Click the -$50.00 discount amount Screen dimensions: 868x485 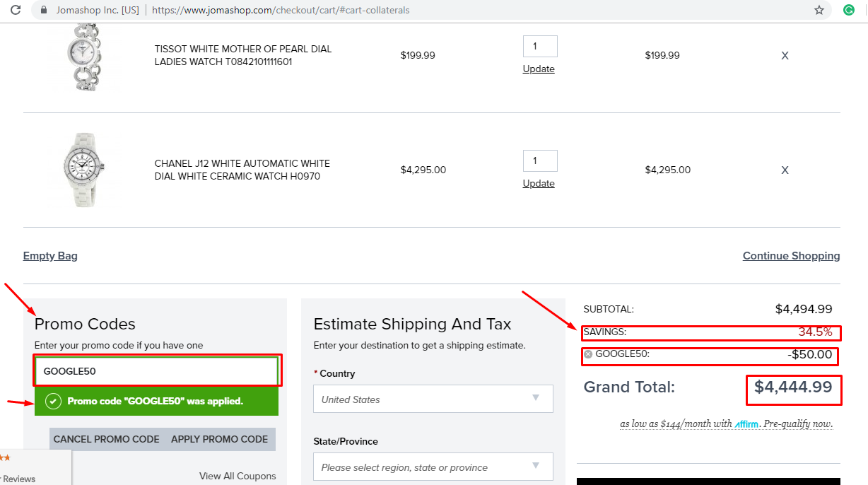(810, 354)
